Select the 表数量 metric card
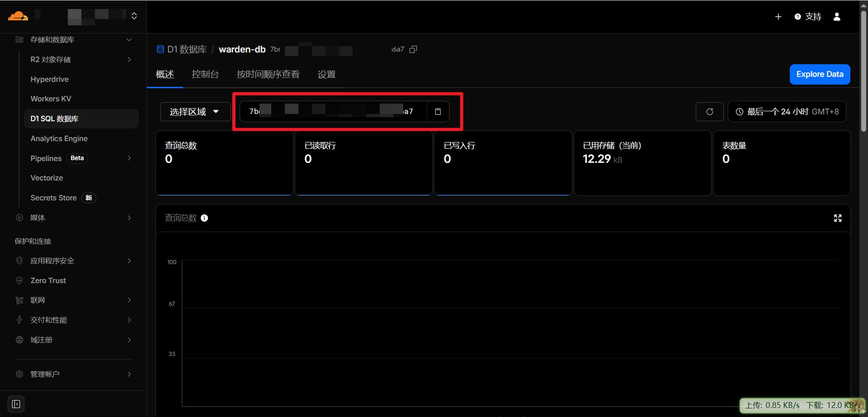The image size is (868, 417). pos(782,163)
